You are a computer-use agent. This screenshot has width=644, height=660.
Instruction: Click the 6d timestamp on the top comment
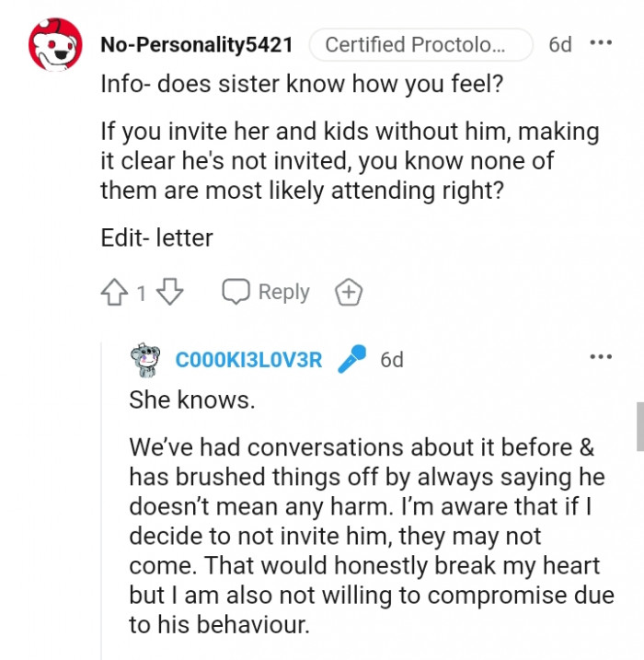coord(559,44)
